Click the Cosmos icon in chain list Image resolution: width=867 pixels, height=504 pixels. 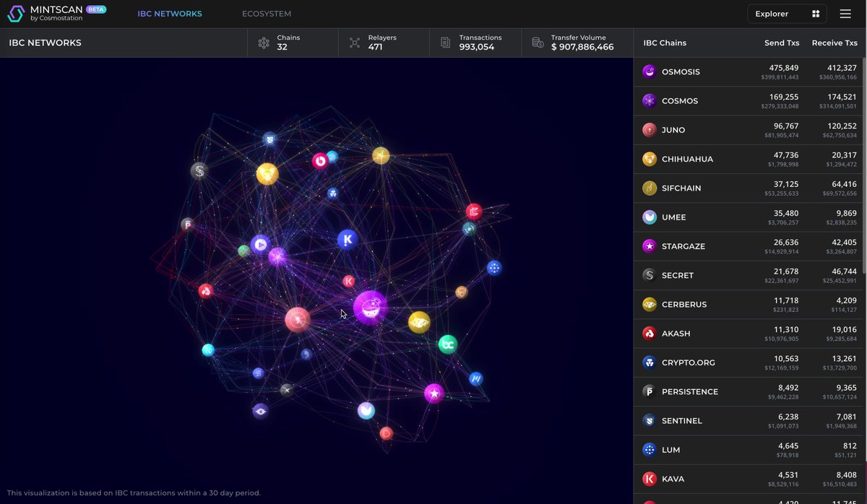[649, 100]
